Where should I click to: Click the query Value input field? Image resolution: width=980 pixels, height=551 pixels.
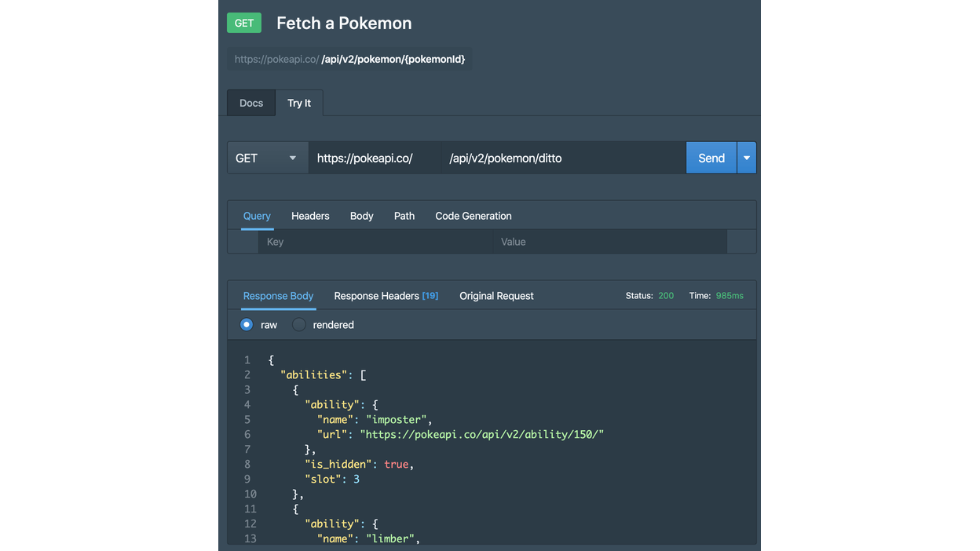609,242
